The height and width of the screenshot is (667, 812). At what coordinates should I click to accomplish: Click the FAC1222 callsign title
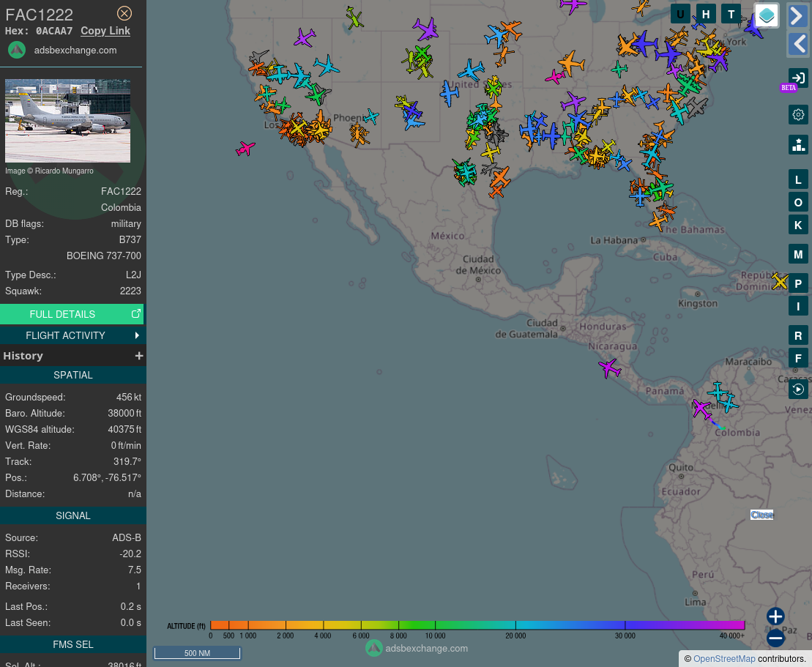[40, 15]
